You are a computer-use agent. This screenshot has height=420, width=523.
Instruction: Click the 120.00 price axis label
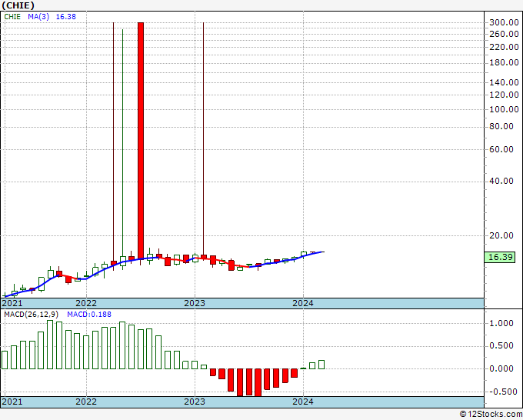click(504, 95)
